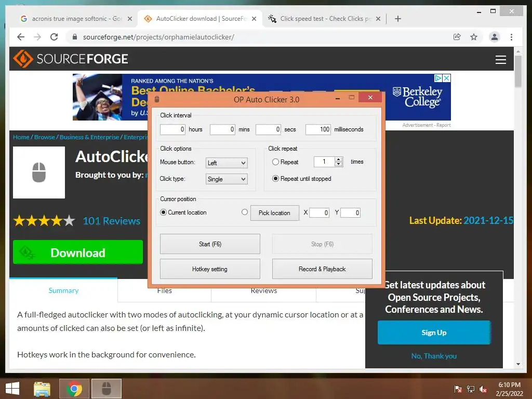Reload the SourceForge page

click(x=54, y=37)
